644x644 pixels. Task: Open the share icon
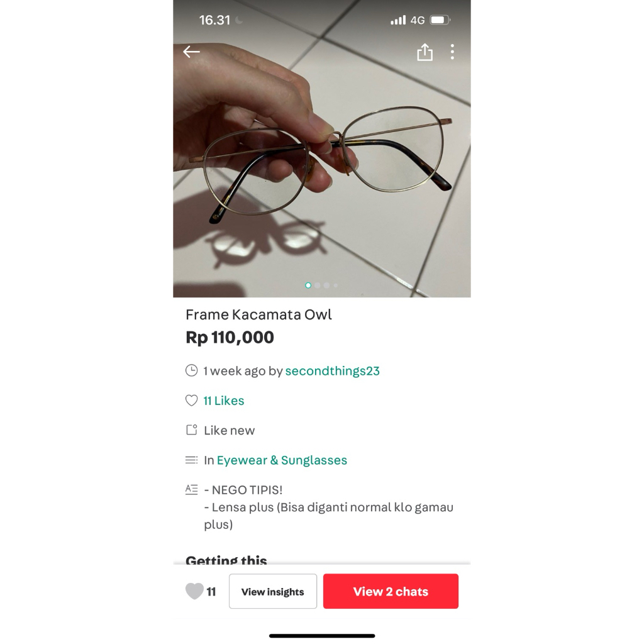point(425,52)
